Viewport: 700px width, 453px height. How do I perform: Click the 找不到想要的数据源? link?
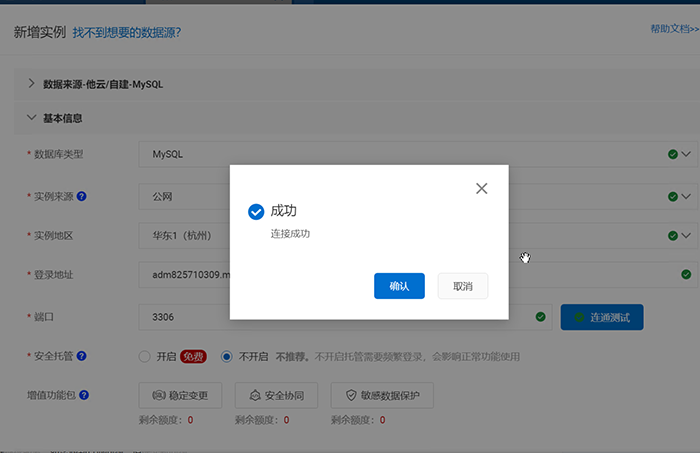coord(126,32)
